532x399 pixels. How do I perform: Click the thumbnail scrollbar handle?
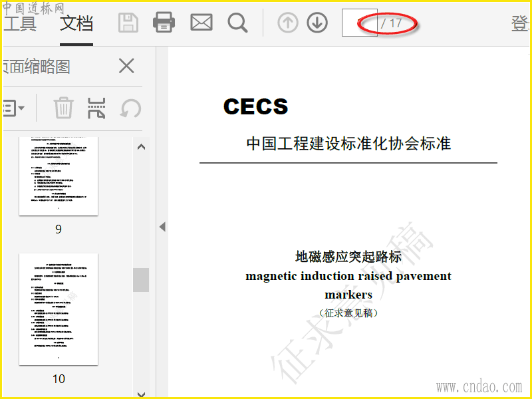click(x=141, y=280)
